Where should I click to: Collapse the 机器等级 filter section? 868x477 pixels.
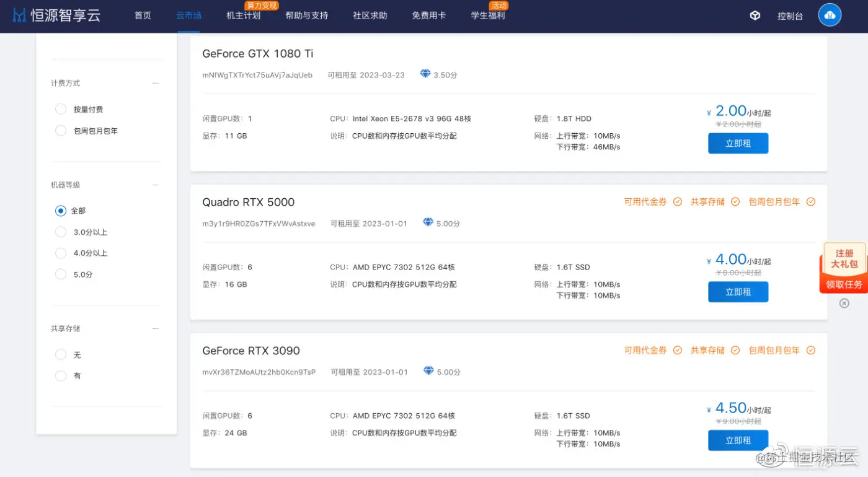(x=156, y=185)
